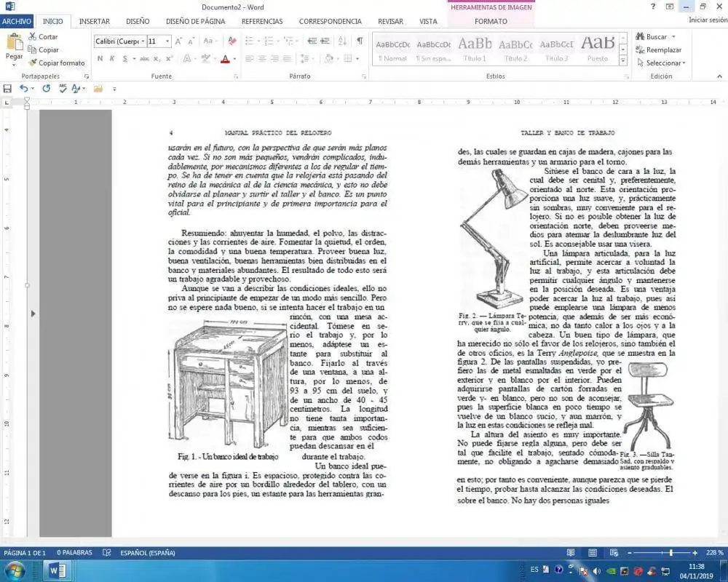
Task: Open the INSERTAR ribbon tab
Action: 94,21
